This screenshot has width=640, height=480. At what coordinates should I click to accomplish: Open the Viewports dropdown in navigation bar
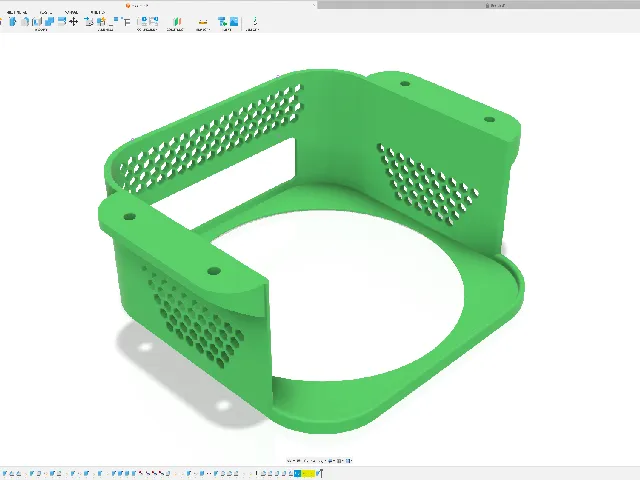pos(349,461)
